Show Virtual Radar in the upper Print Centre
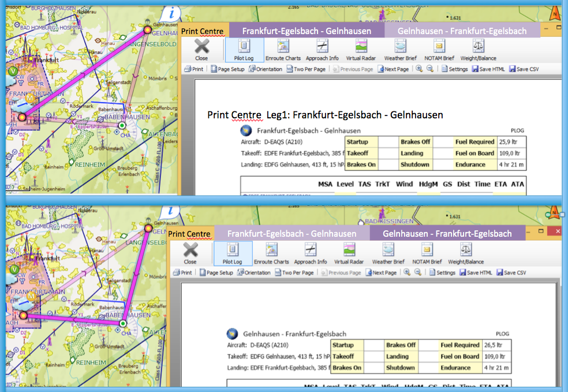The height and width of the screenshot is (392, 568). (361, 50)
